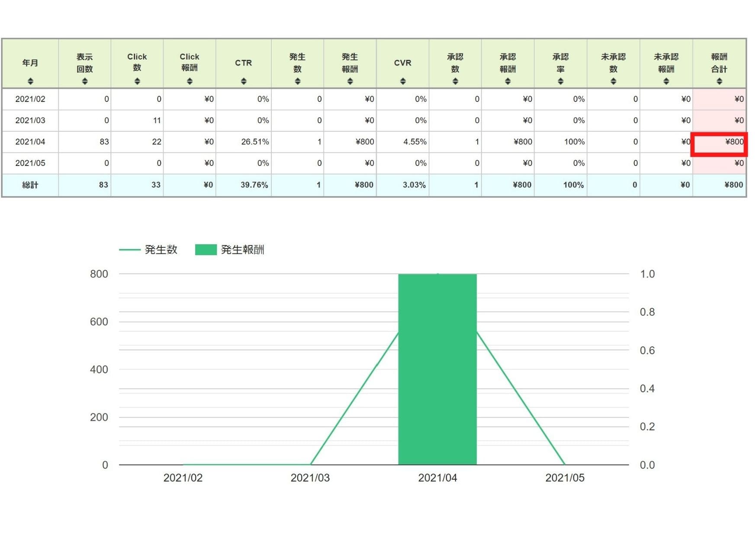Sort by 承認率 column sort arrows
The height and width of the screenshot is (537, 756).
click(x=561, y=81)
